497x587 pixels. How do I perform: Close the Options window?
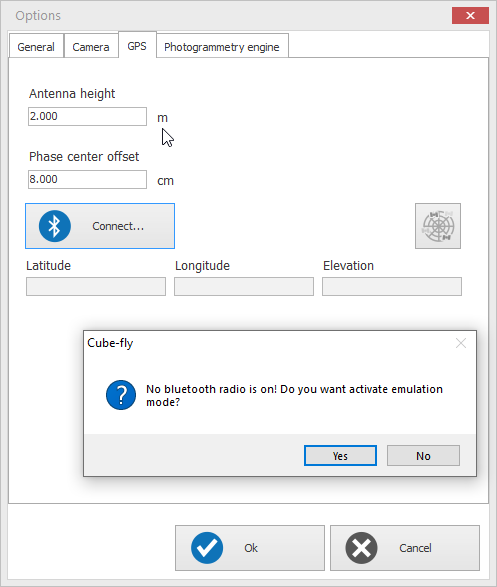coord(470,16)
